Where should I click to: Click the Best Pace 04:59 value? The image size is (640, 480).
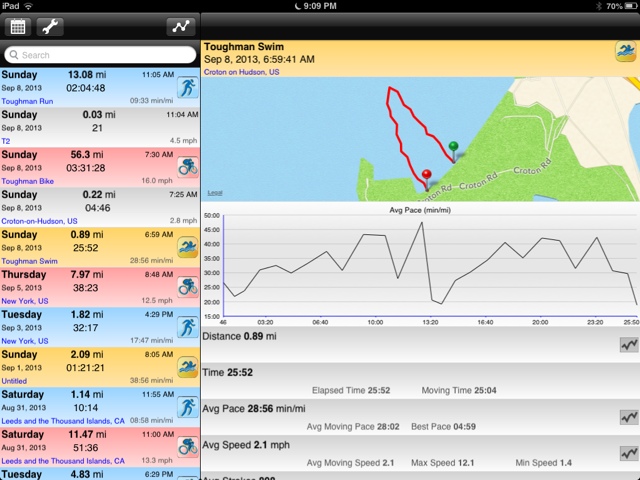click(443, 427)
